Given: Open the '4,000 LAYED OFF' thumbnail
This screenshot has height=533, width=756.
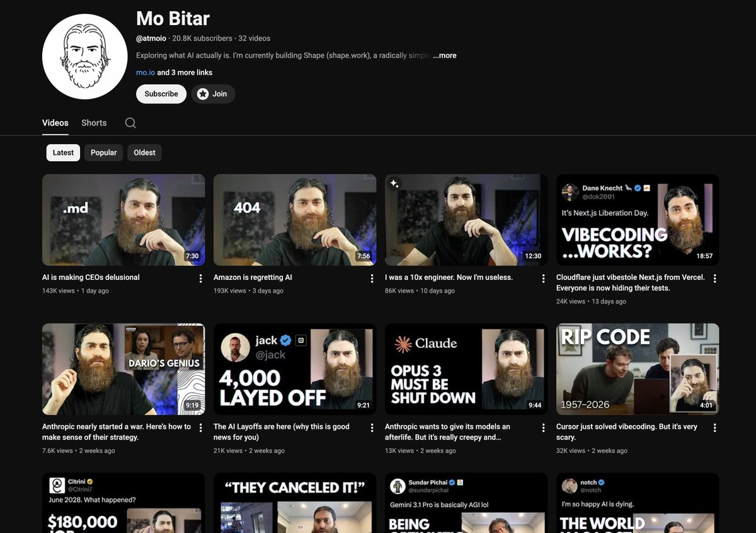Looking at the screenshot, I should click(x=295, y=369).
